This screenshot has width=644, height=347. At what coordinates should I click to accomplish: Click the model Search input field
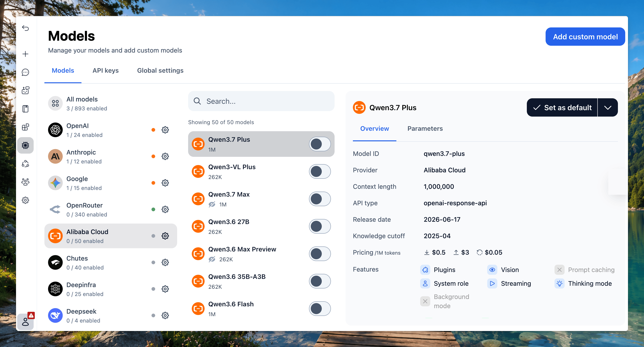[x=261, y=101]
